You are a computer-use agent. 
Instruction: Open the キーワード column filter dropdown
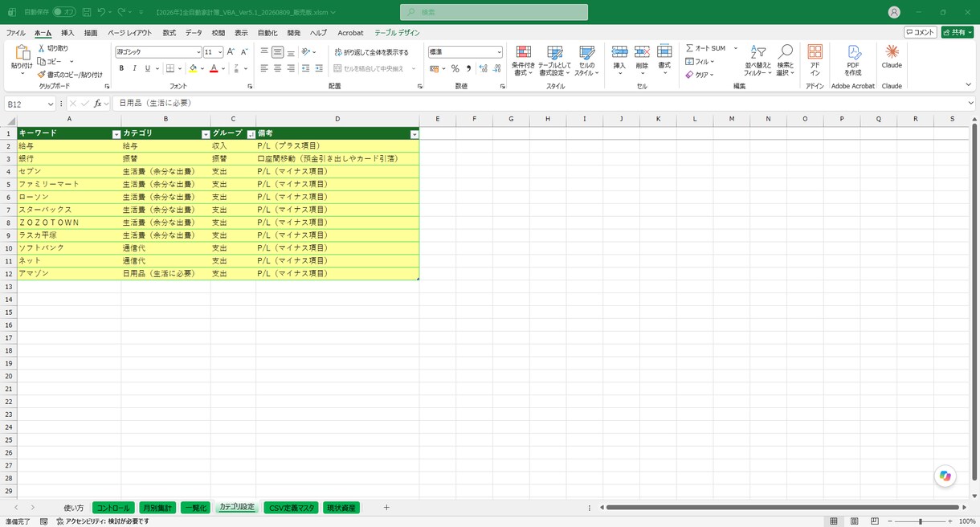116,134
